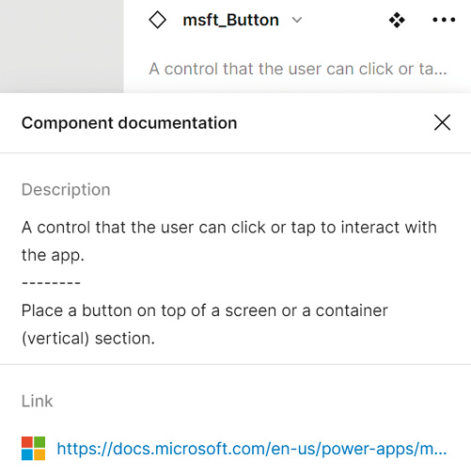This screenshot has width=471, height=476.
Task: Click the gray component preview thumbnail
Action: (x=62, y=46)
